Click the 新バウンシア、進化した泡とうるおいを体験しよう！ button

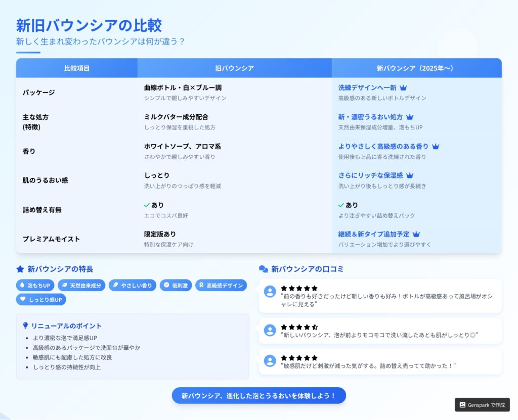(x=258, y=396)
